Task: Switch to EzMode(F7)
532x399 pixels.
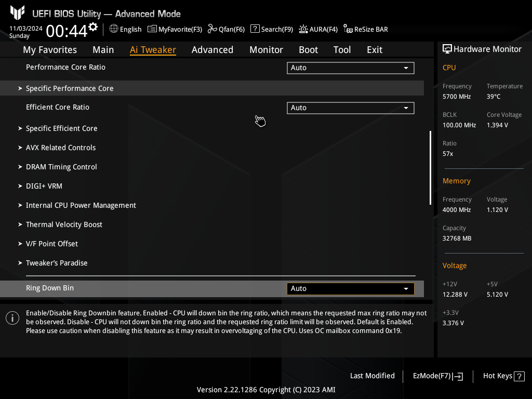Action: click(x=437, y=376)
